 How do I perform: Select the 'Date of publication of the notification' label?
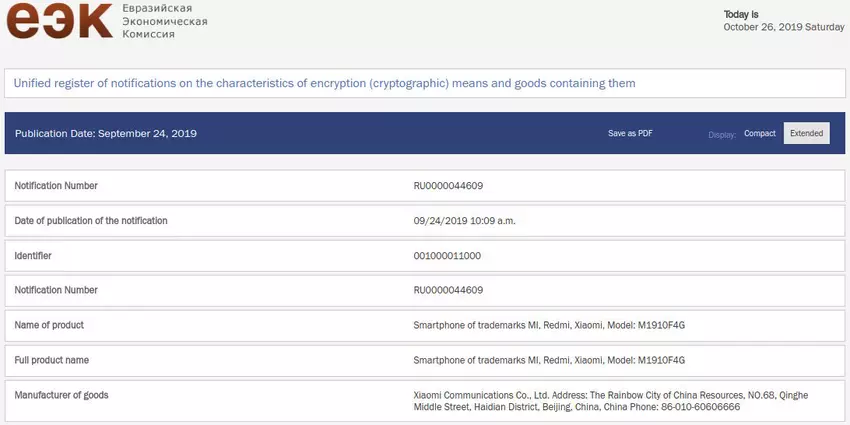[91, 220]
